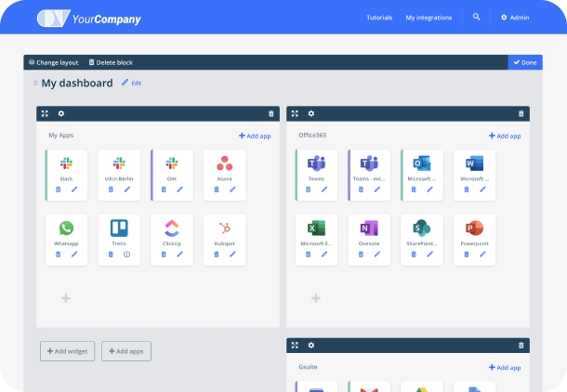Delete the Trello app tile
567x392 pixels.
tap(111, 255)
